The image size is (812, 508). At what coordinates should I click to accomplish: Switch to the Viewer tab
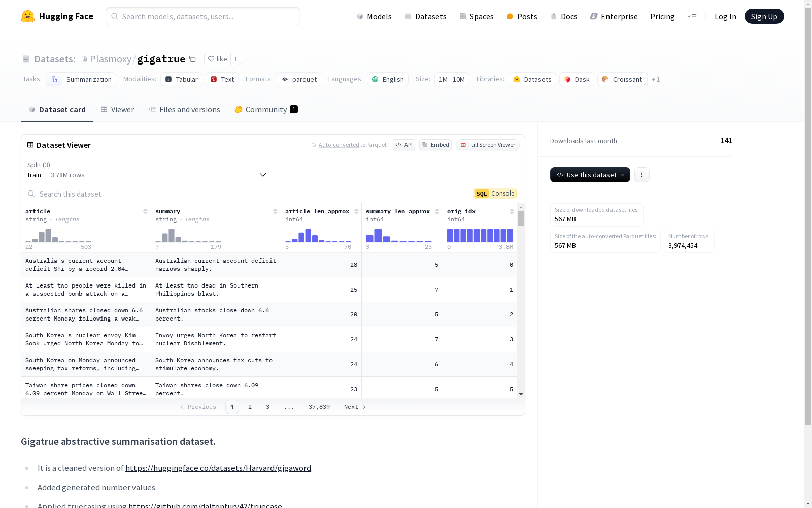[x=117, y=110]
